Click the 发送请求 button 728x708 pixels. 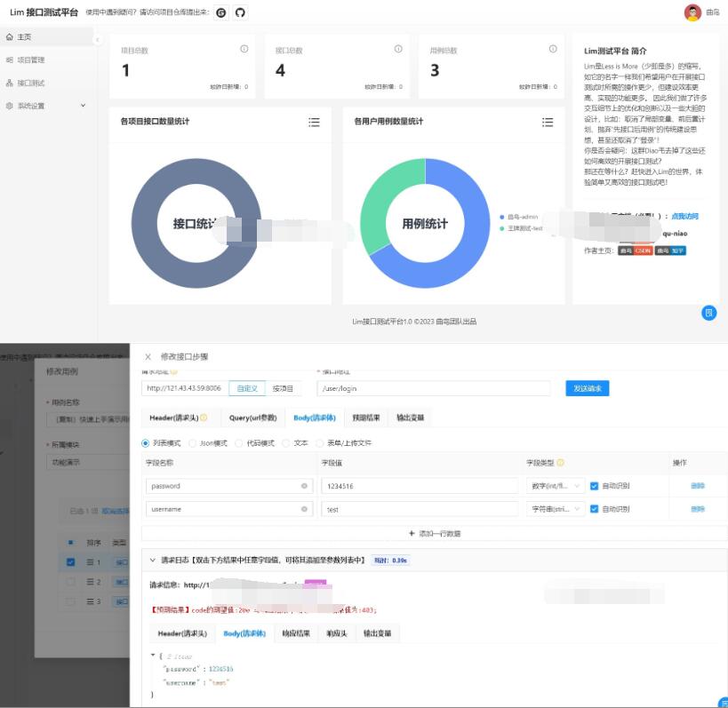coord(587,388)
